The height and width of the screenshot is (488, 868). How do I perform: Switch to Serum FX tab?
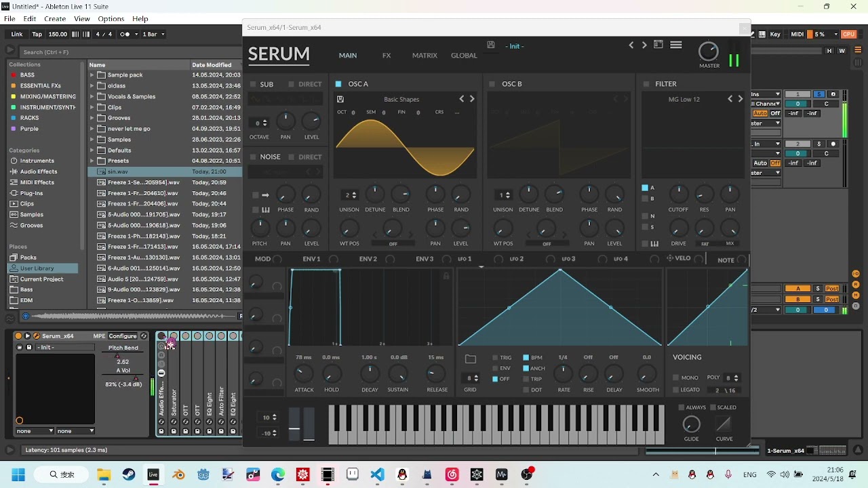(x=387, y=56)
